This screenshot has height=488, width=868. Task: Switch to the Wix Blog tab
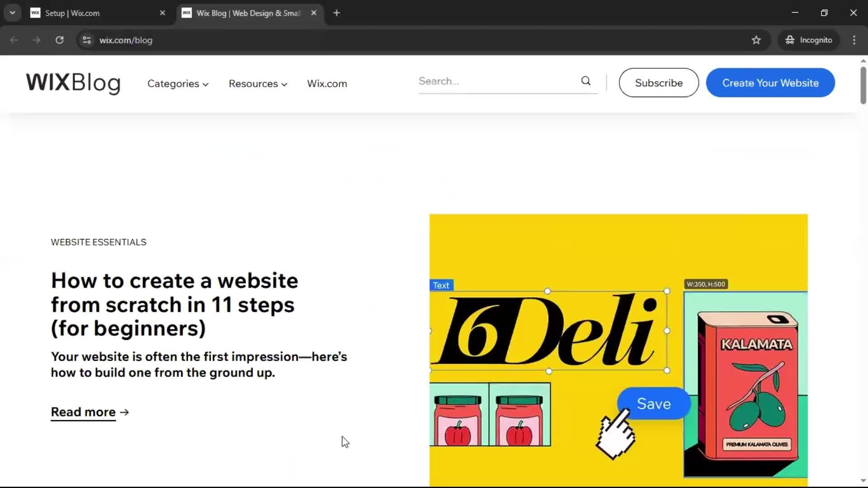tap(249, 13)
